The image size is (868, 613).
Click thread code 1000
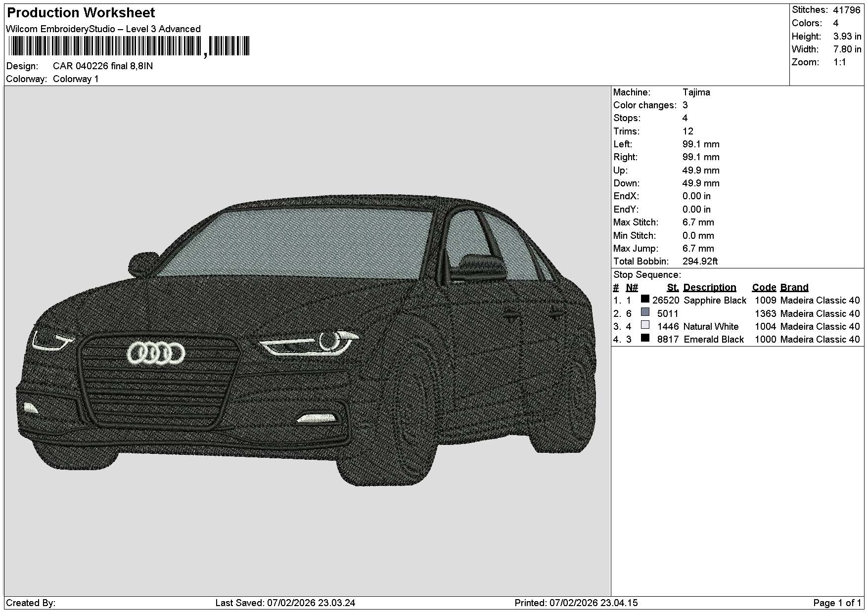[x=765, y=340]
